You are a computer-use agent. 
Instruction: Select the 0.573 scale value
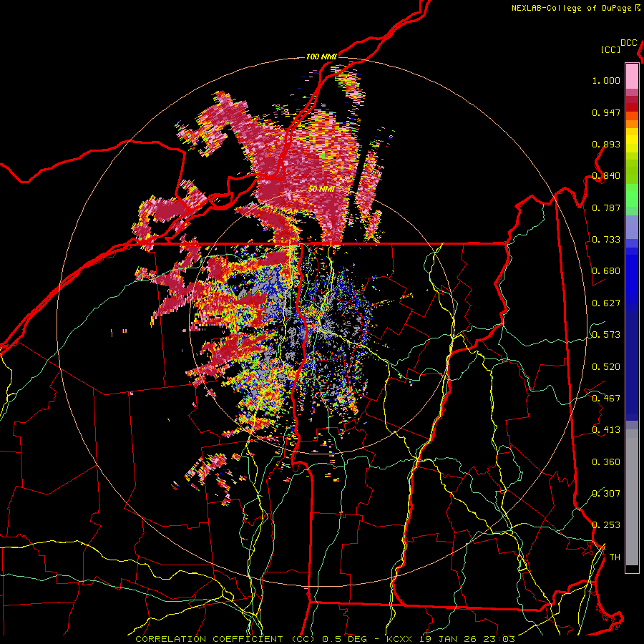coord(606,335)
